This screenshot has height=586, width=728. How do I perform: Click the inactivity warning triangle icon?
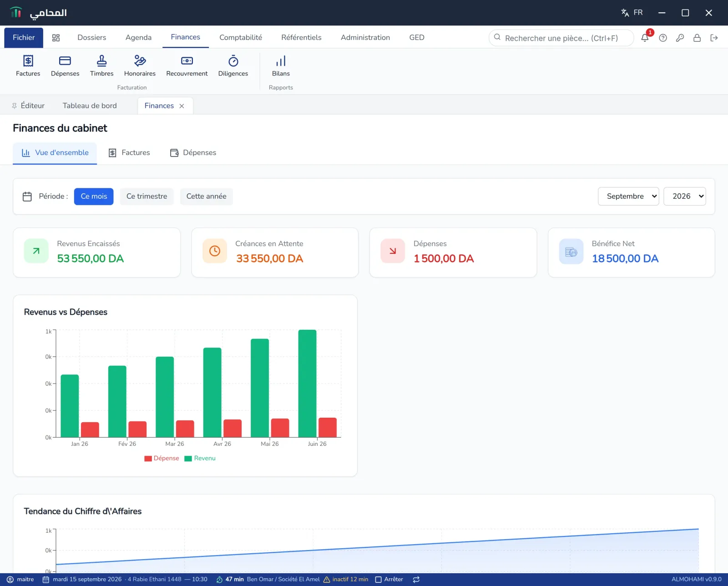click(x=327, y=580)
